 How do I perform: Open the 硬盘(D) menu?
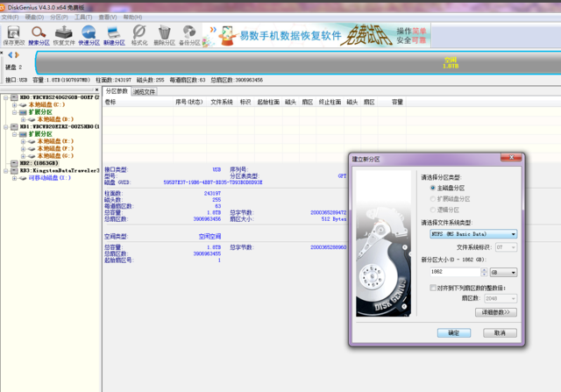(x=34, y=18)
